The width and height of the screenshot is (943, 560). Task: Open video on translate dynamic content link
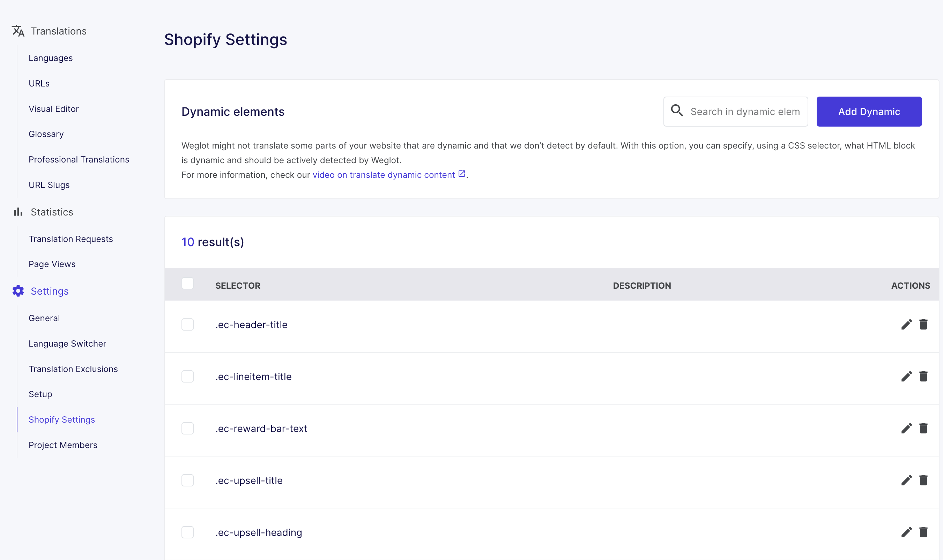point(384,175)
